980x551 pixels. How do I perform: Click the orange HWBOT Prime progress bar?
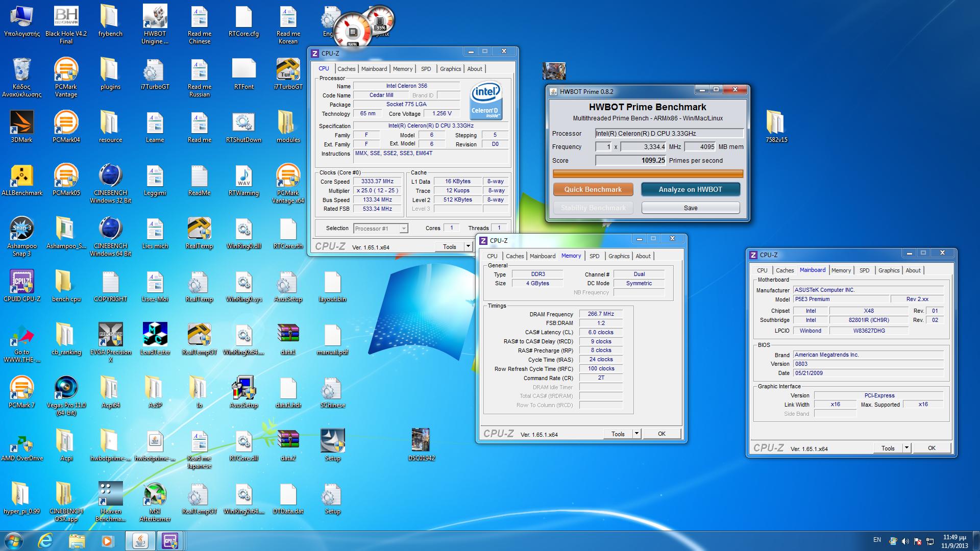648,173
